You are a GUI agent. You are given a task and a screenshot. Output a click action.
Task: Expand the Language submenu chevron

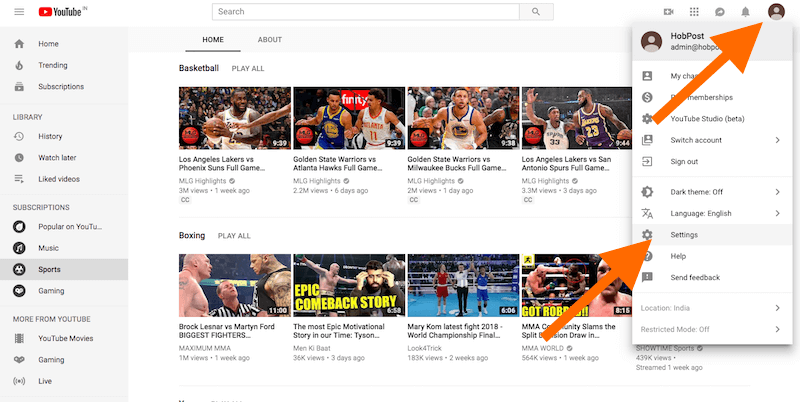[778, 213]
